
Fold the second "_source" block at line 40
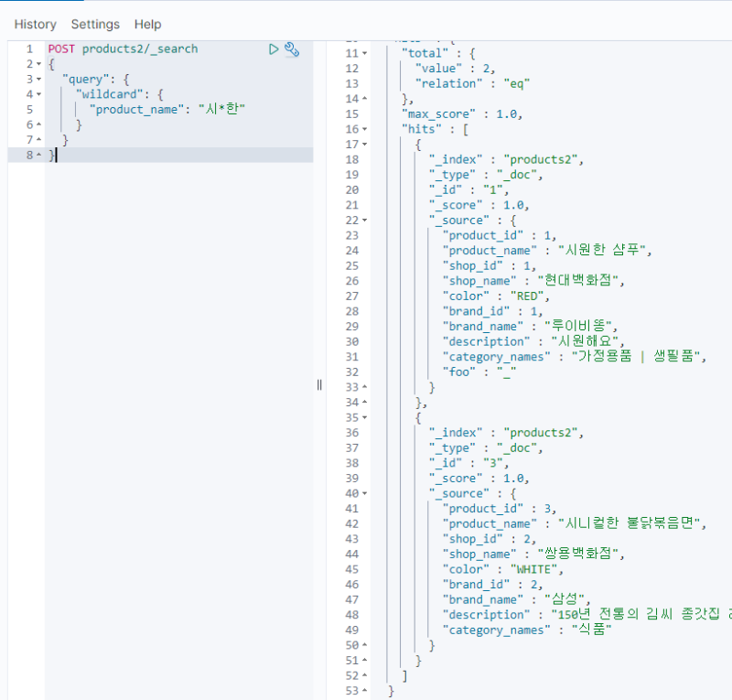[x=365, y=494]
